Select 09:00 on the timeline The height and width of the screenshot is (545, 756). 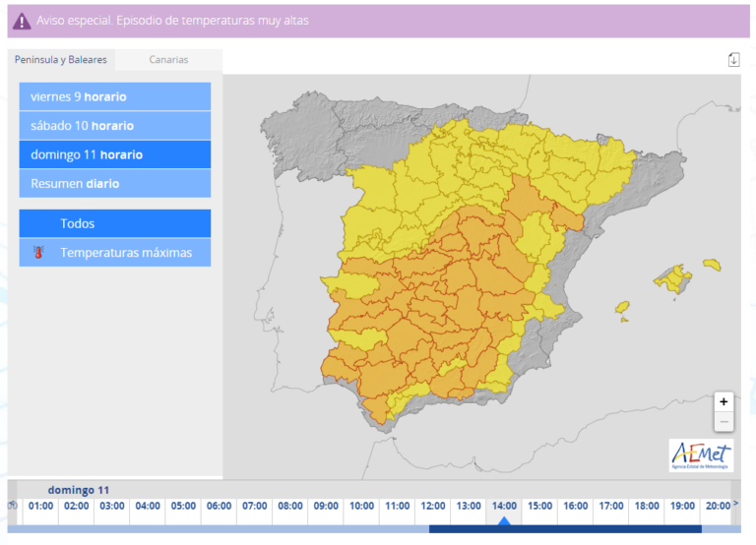pyautogui.click(x=326, y=506)
